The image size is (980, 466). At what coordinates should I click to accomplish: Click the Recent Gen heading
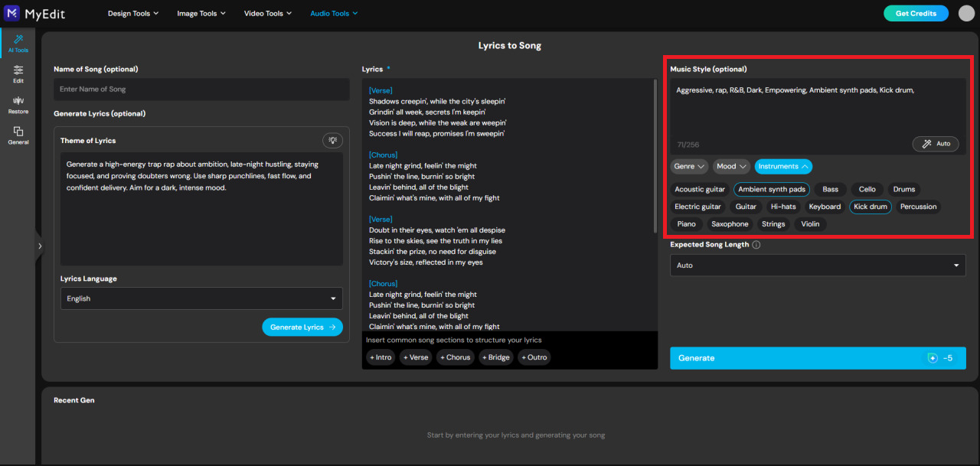pos(74,400)
